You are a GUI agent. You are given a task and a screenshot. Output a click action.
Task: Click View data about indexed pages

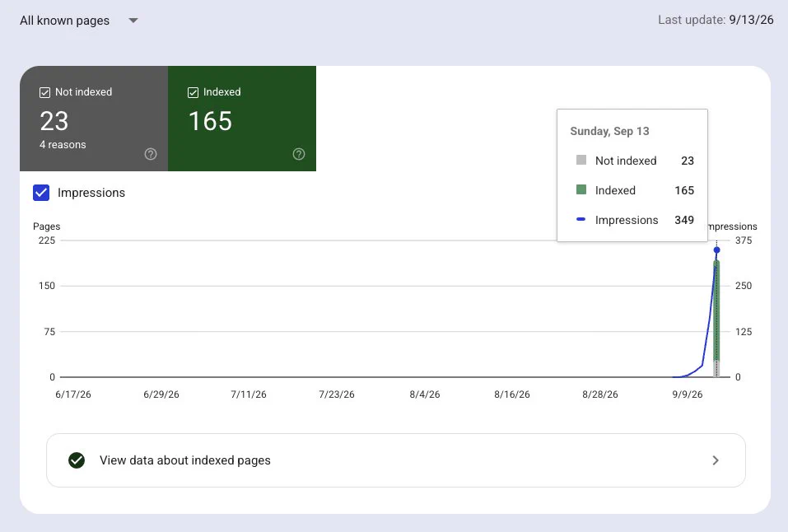click(x=396, y=460)
